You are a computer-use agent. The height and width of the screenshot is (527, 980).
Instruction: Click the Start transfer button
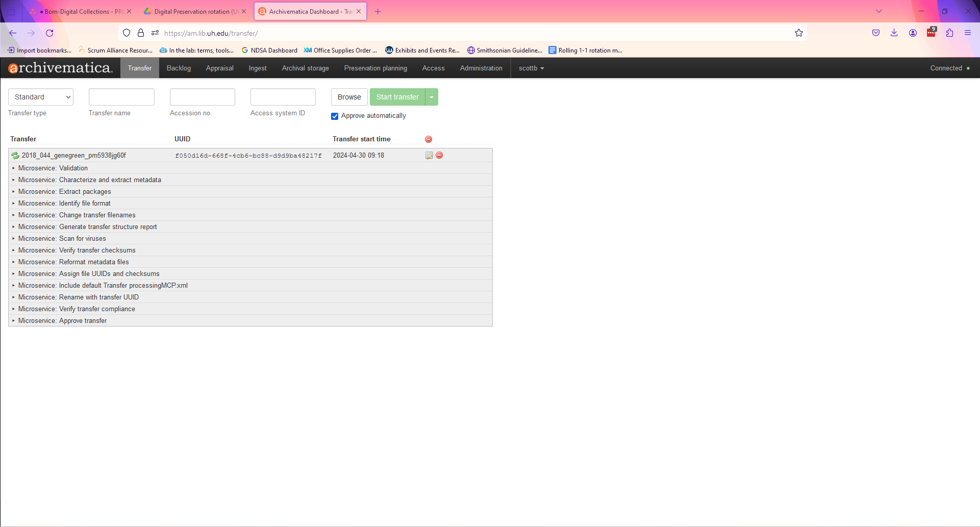[x=397, y=97]
